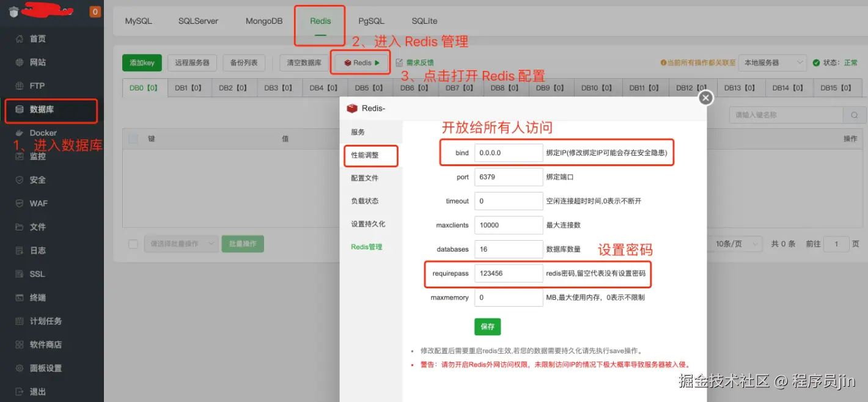Switch to the MongoDB tab
The width and height of the screenshot is (868, 402).
(264, 21)
